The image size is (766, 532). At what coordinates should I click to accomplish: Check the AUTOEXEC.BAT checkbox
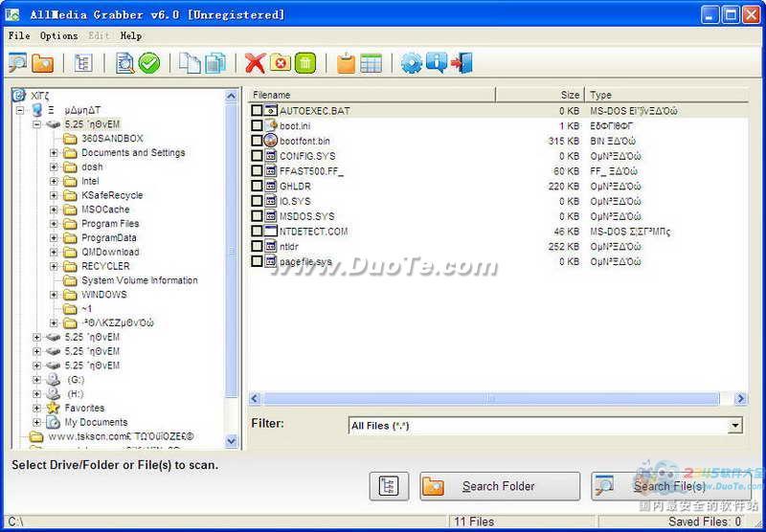click(x=257, y=110)
